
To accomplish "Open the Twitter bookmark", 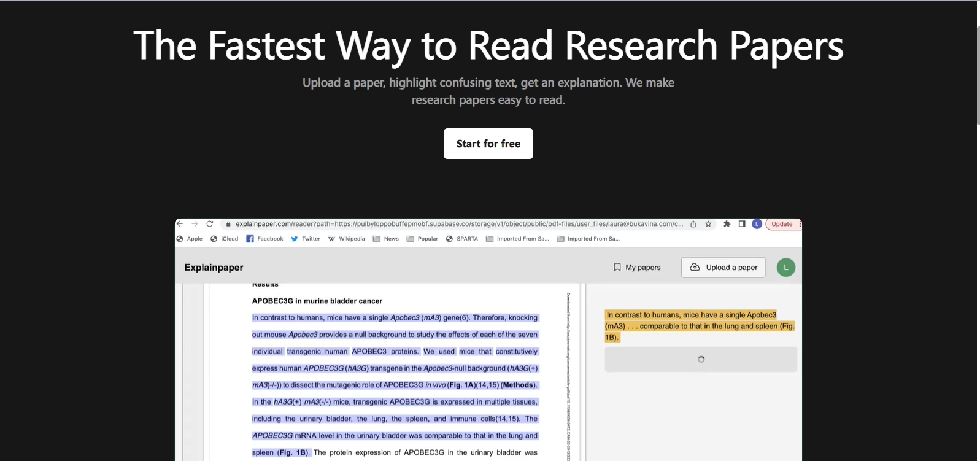I will pos(306,239).
